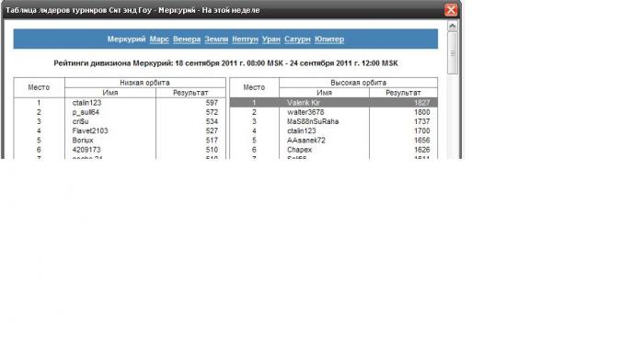
Task: Open the Нептун division link
Action: pos(245,40)
